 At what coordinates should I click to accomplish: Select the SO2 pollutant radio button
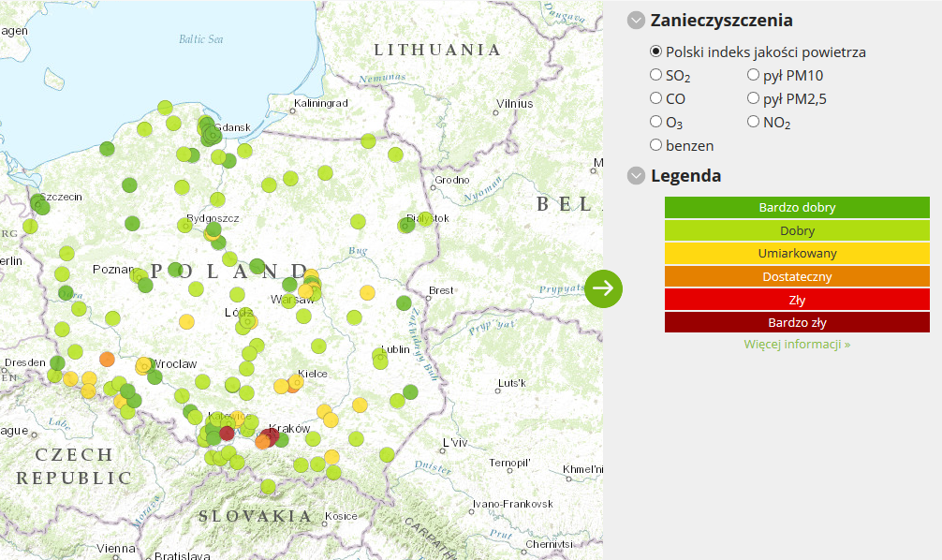coord(655,75)
